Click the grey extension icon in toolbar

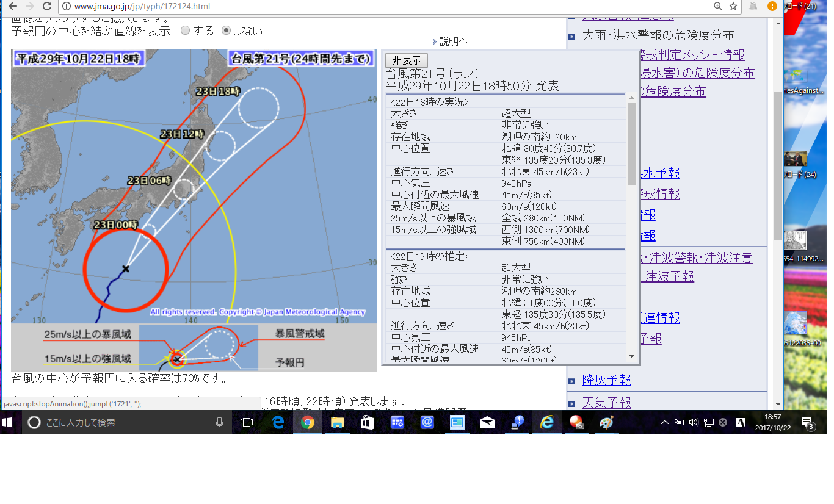coord(753,6)
